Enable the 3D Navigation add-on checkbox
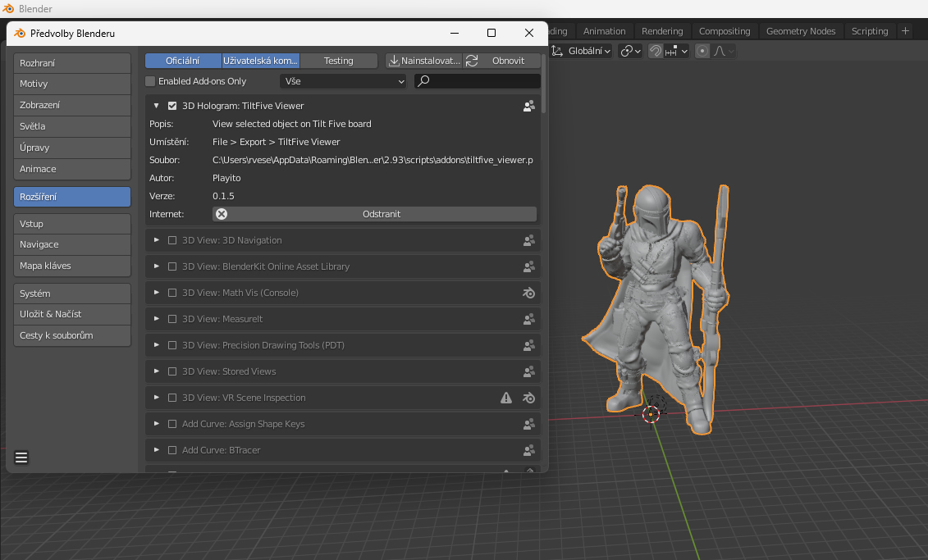This screenshot has height=560, width=928. 172,241
